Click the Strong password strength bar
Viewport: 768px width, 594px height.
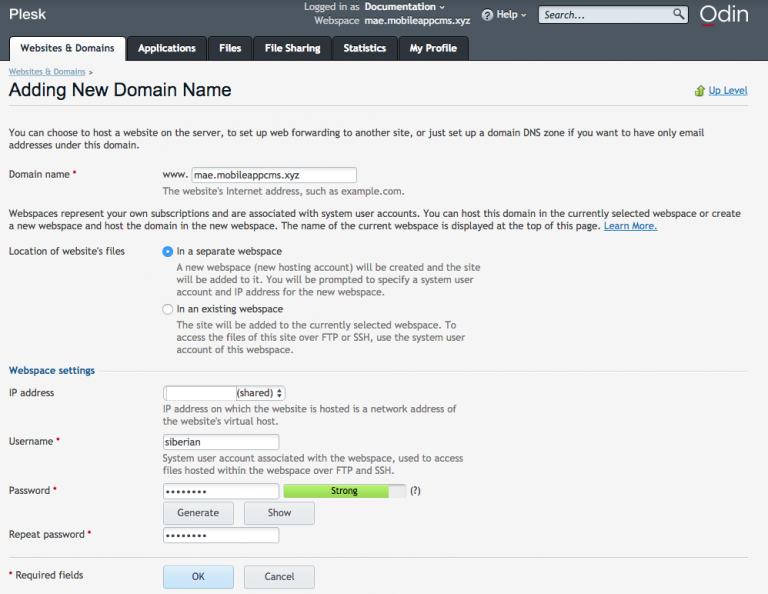pos(344,491)
